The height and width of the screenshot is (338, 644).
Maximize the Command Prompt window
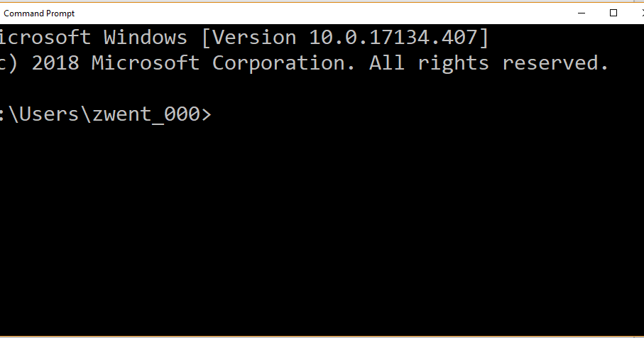pyautogui.click(x=613, y=13)
